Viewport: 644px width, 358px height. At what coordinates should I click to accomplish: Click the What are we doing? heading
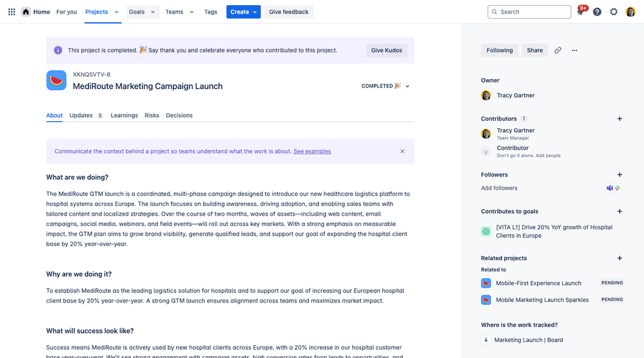(x=77, y=178)
